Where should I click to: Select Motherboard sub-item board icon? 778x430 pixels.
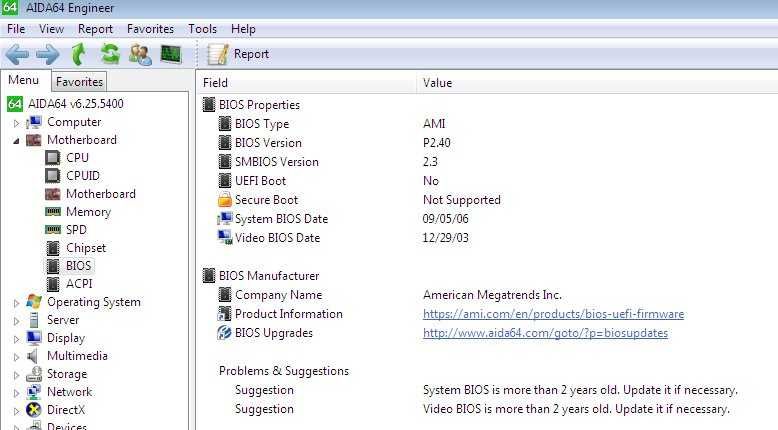(x=53, y=194)
